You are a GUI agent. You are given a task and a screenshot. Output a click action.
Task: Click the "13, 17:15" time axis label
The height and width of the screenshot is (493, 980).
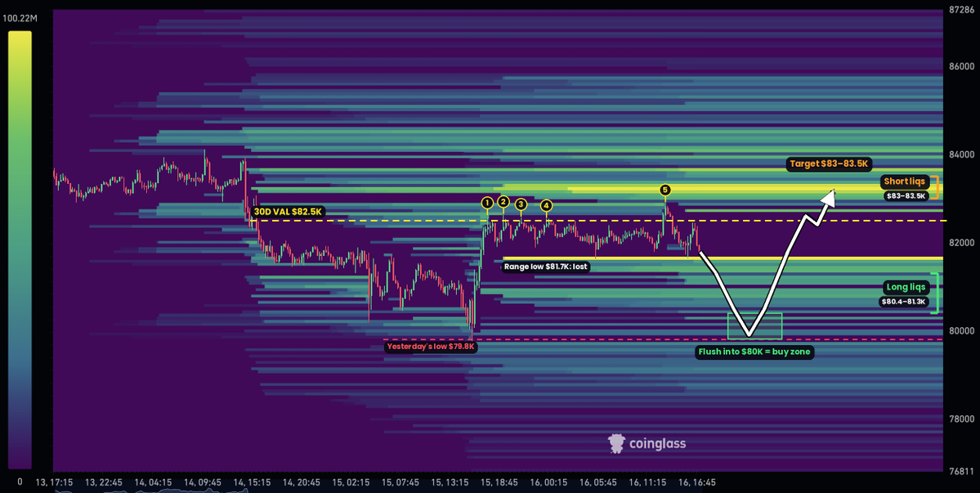click(53, 482)
